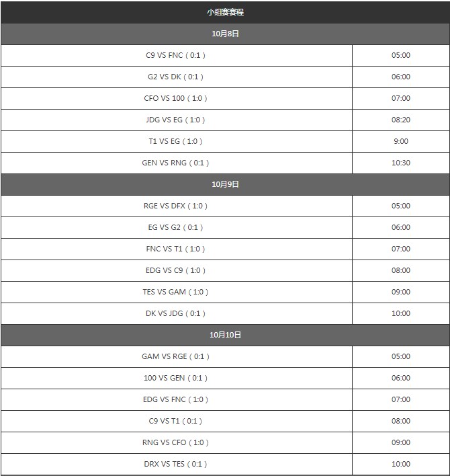This screenshot has height=476, width=450.
Task: Click the TES VS GAM match row
Action: tap(175, 292)
